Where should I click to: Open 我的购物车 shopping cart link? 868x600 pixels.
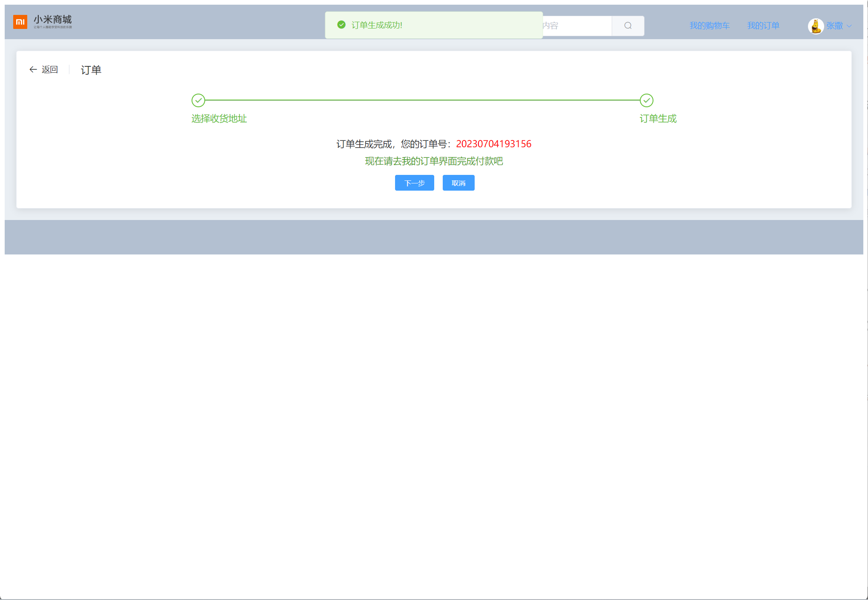point(709,26)
